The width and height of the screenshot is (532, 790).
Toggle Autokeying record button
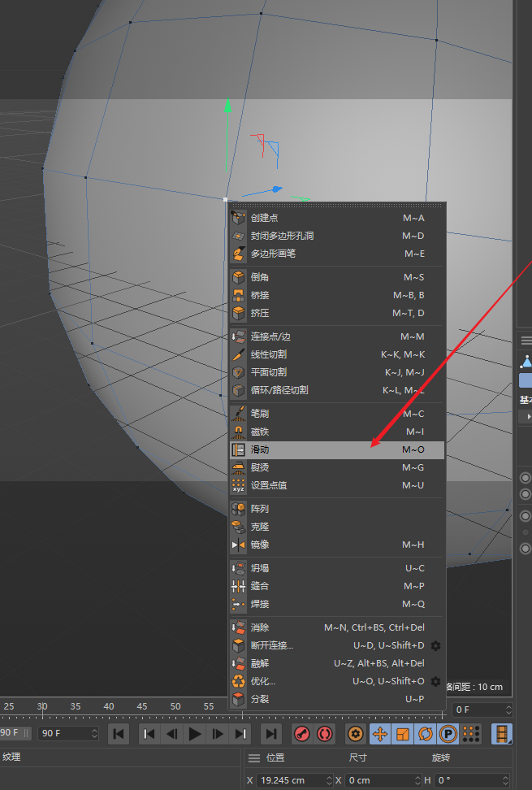325,734
